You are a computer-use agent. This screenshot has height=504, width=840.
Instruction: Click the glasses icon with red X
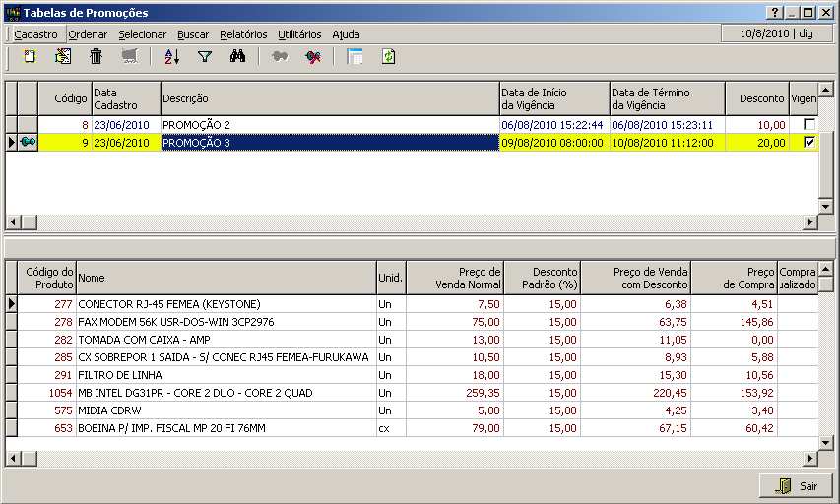coord(313,57)
